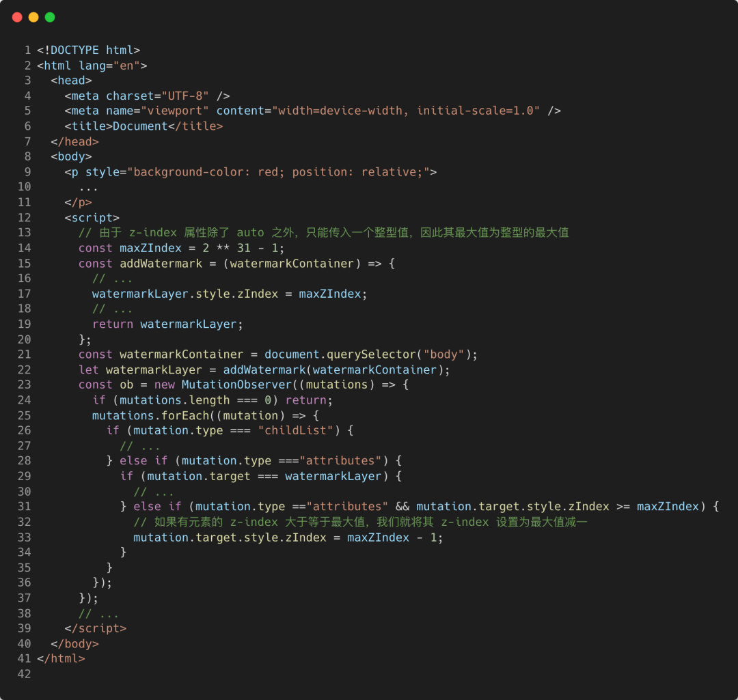Click line number 23 in the gutter
This screenshot has width=738, height=700.
pyautogui.click(x=24, y=384)
